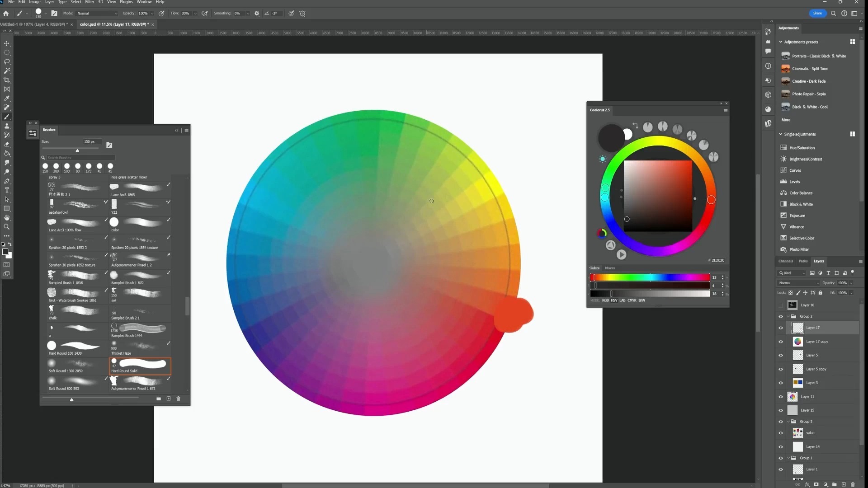Image resolution: width=868 pixels, height=488 pixels.
Task: Open the Filter menu
Action: (x=90, y=2)
